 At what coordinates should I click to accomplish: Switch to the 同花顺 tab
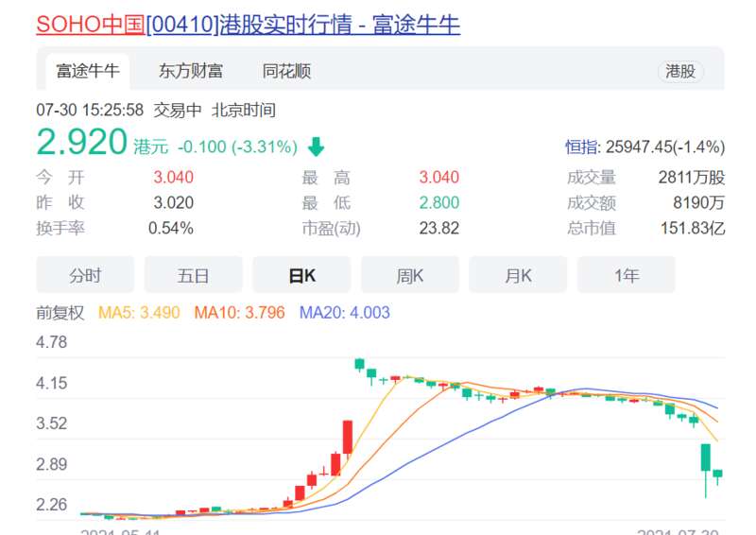coord(286,72)
